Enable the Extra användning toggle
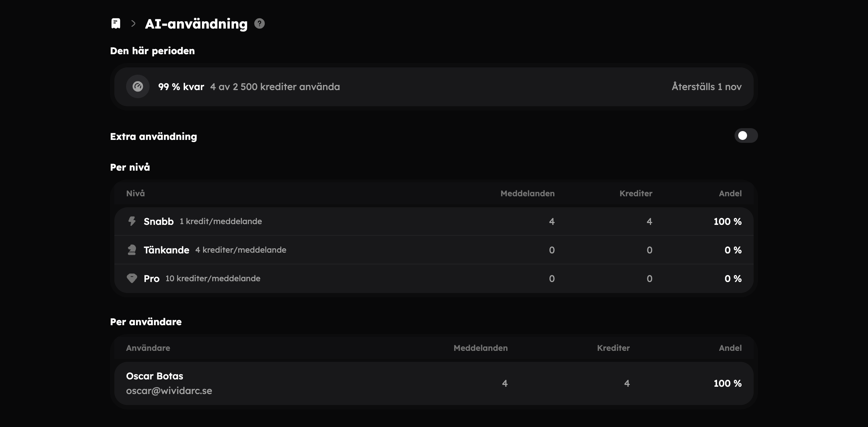The height and width of the screenshot is (427, 868). pyautogui.click(x=746, y=135)
